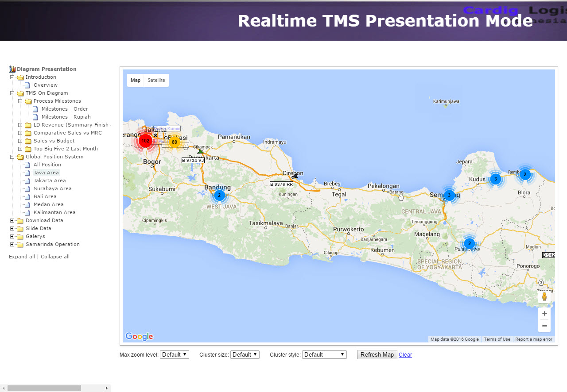This screenshot has width=567, height=392.
Task: Click the Galerys folder icon
Action: click(x=20, y=237)
